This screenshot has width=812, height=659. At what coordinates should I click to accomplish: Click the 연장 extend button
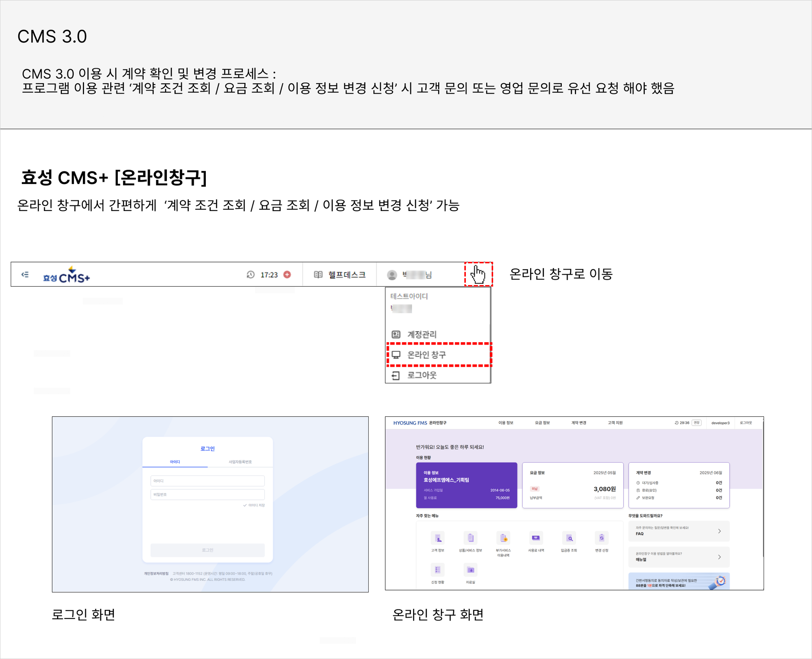click(x=696, y=423)
